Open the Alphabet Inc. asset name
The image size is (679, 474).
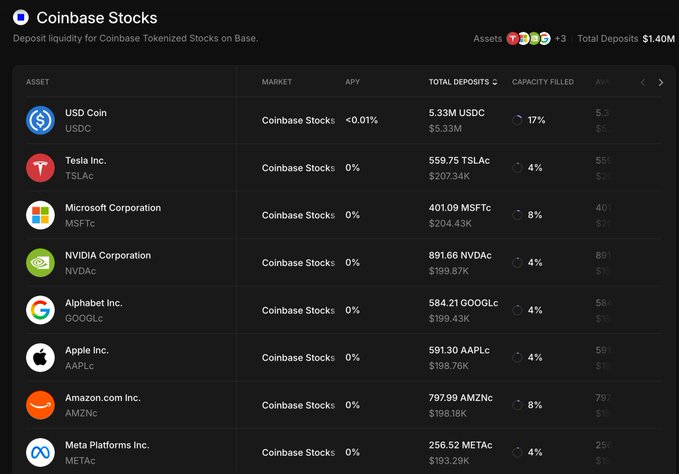click(x=94, y=303)
